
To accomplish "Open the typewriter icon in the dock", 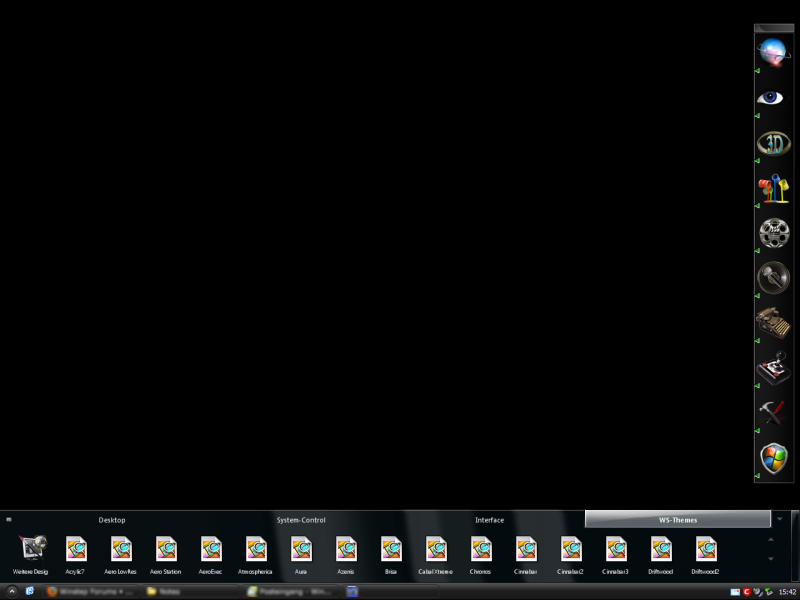I will 773,323.
